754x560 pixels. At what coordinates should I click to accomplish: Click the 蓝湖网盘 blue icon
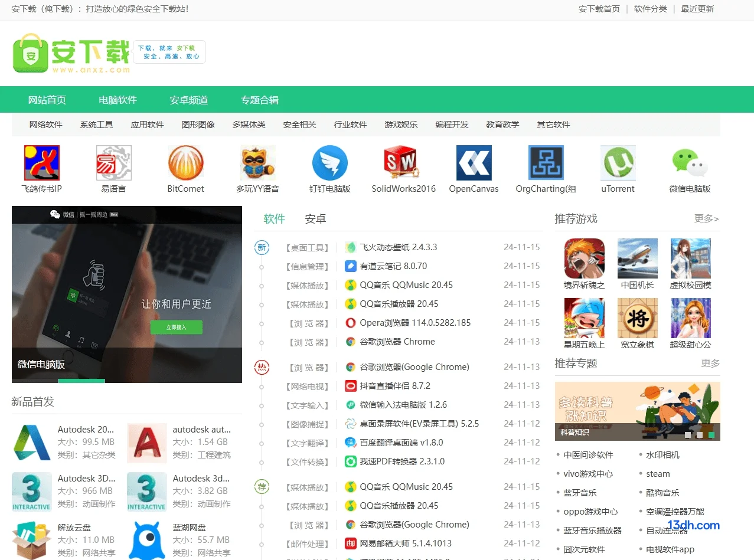click(x=147, y=541)
